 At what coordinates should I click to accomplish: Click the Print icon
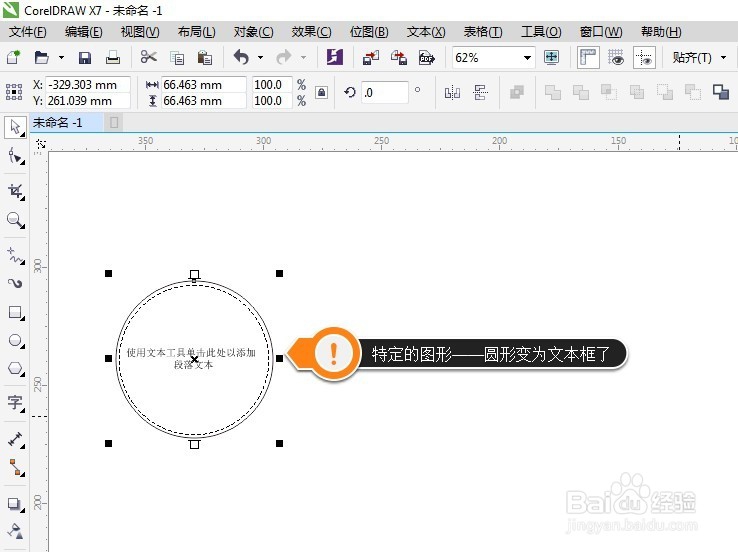(x=113, y=57)
